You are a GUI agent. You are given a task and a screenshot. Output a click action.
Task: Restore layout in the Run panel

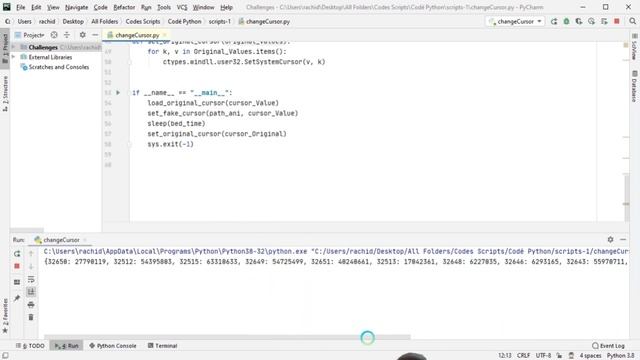pos(17,282)
